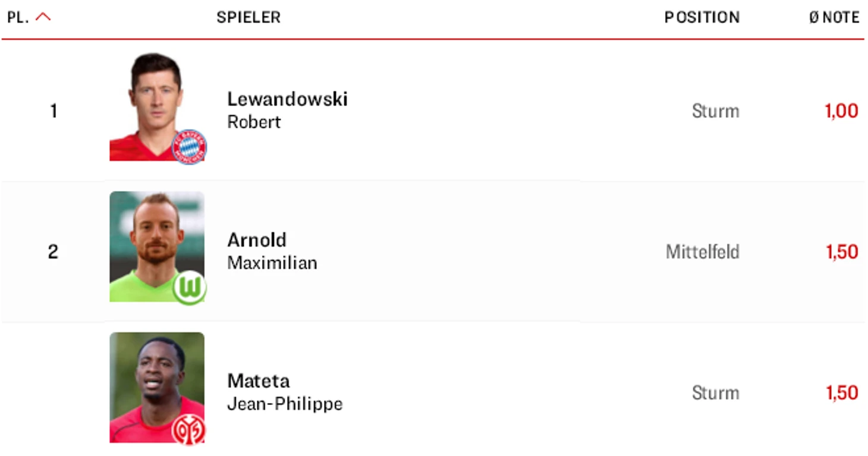Sort table by PL. column header

coord(18,17)
